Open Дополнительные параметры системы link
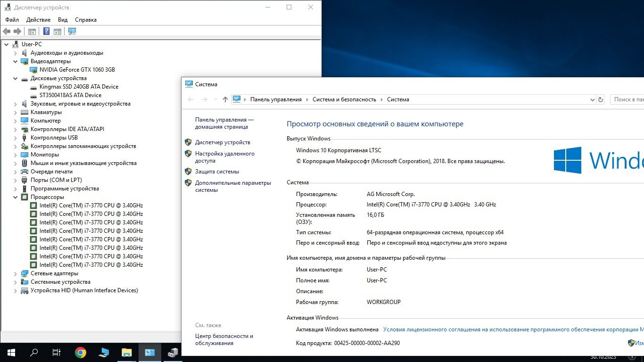Image resolution: width=644 pixels, height=362 pixels. 233,186
